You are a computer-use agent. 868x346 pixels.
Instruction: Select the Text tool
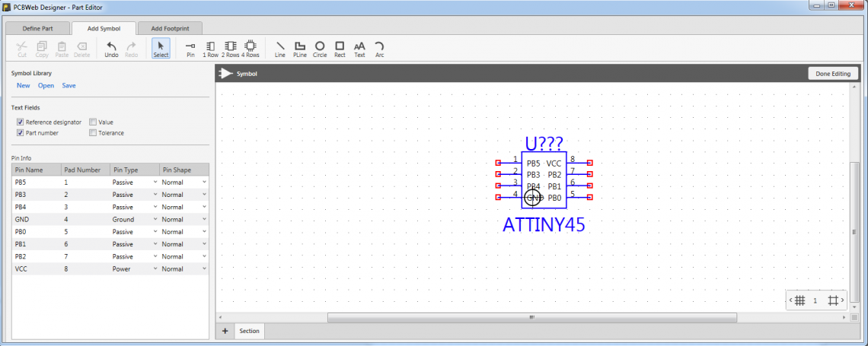point(360,49)
